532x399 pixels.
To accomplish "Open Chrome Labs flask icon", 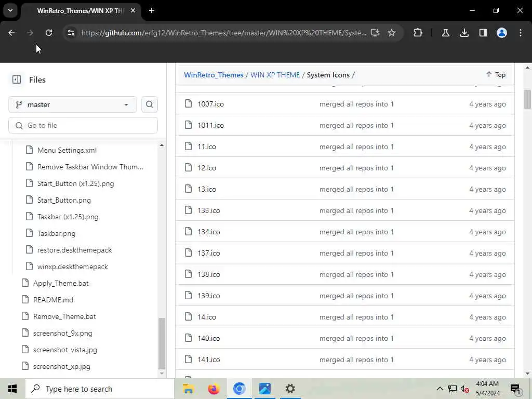I will tap(446, 33).
